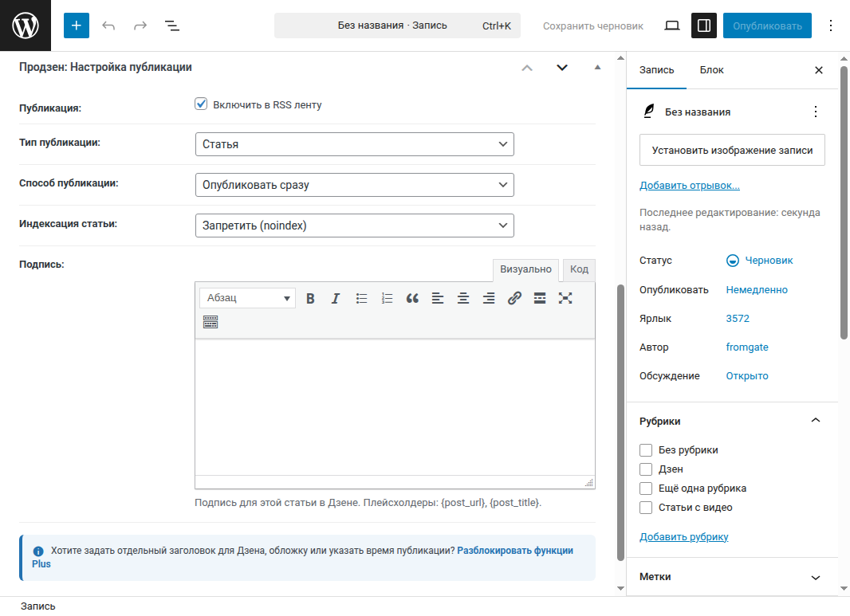Open Разблокировать функции Plus link

[515, 551]
